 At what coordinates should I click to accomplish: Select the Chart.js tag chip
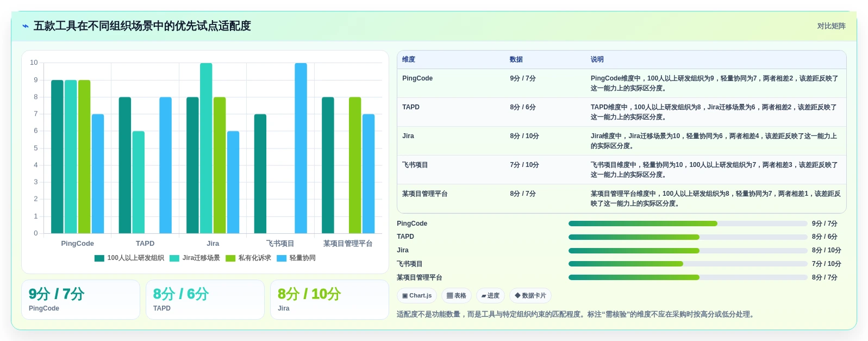[417, 295]
